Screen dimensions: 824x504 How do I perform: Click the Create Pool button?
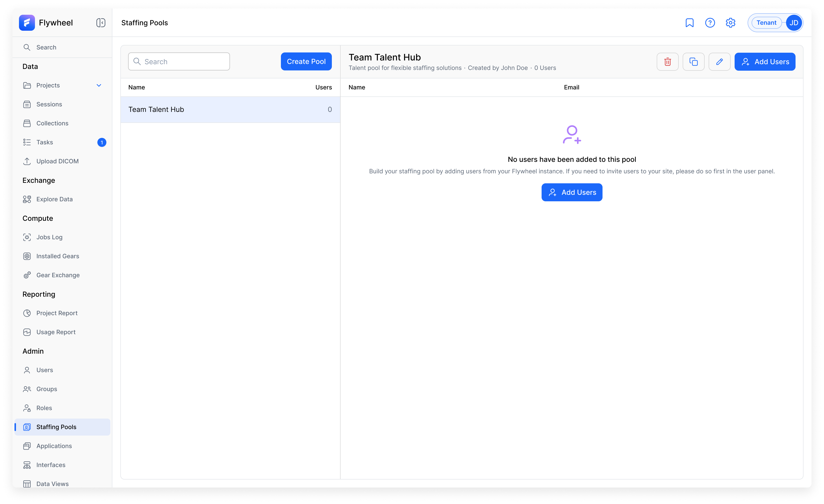(x=306, y=61)
